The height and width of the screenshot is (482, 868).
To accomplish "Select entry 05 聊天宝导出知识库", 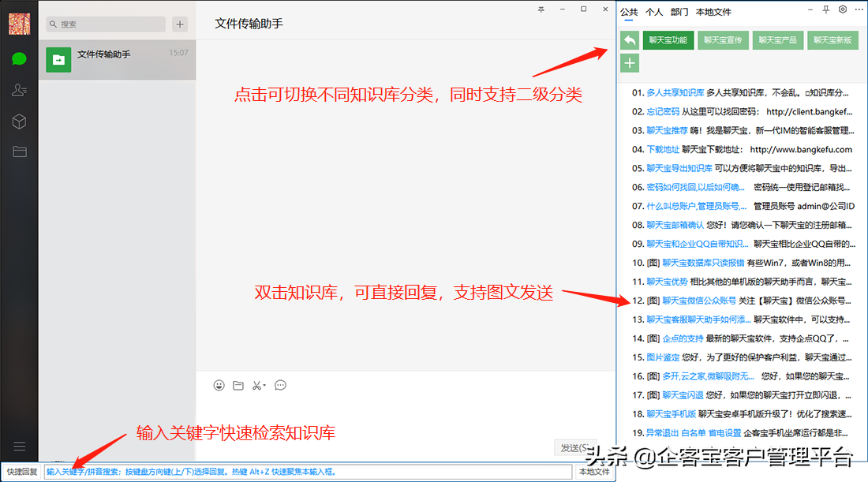I will (741, 168).
